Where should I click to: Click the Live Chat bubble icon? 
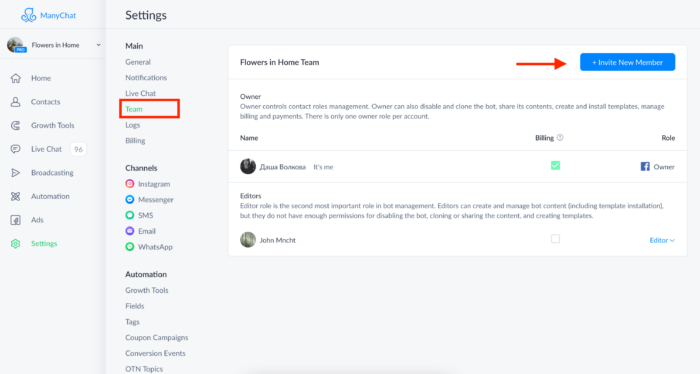(x=16, y=149)
